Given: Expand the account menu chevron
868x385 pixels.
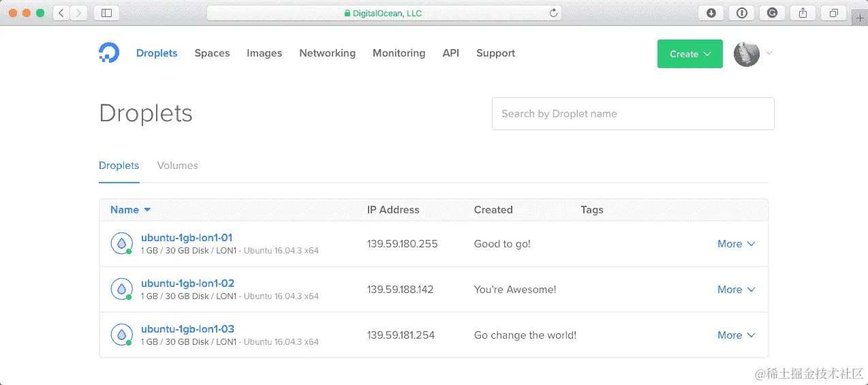Looking at the screenshot, I should tap(769, 53).
